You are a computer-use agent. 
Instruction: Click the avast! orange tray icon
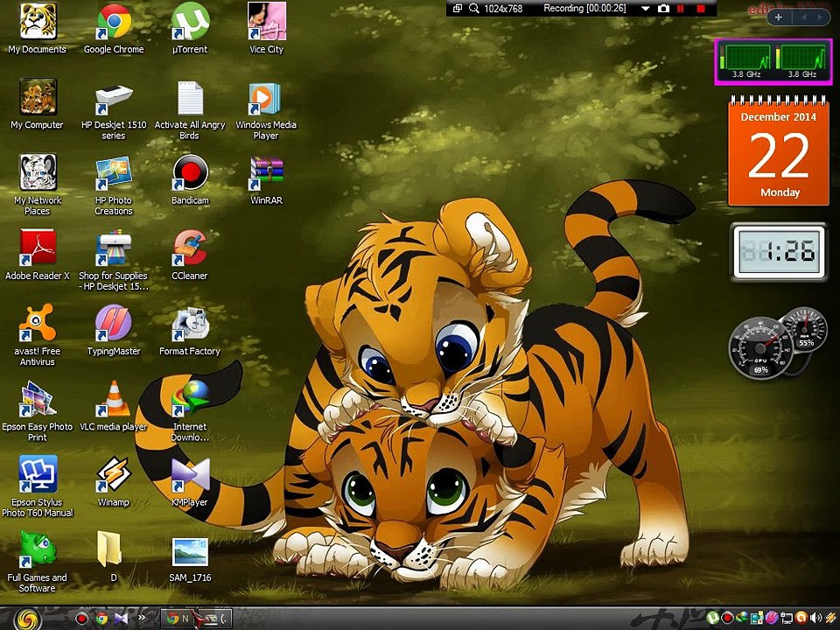(801, 617)
